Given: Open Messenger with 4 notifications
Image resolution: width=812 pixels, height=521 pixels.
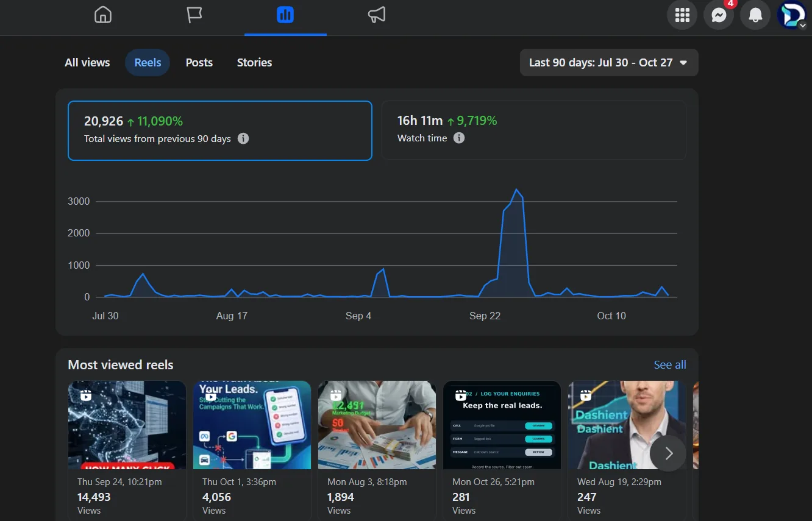Looking at the screenshot, I should pyautogui.click(x=719, y=15).
